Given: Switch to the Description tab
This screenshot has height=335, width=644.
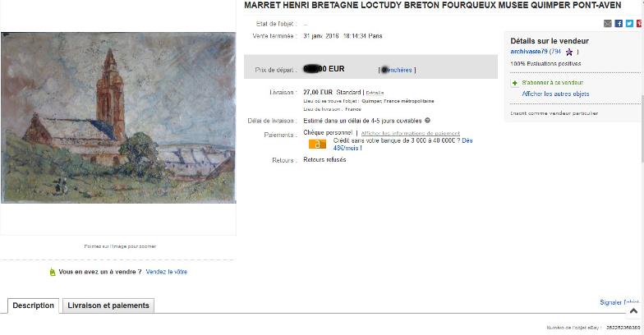Looking at the screenshot, I should (x=33, y=305).
